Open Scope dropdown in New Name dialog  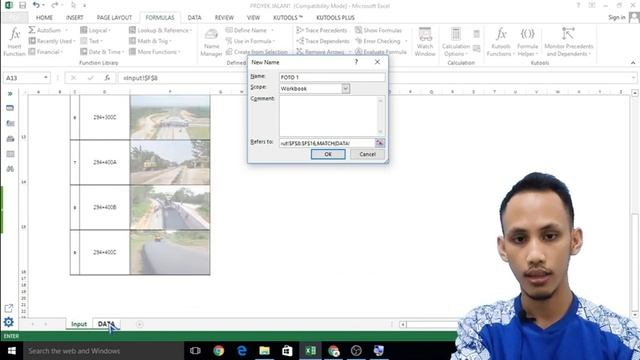[345, 89]
